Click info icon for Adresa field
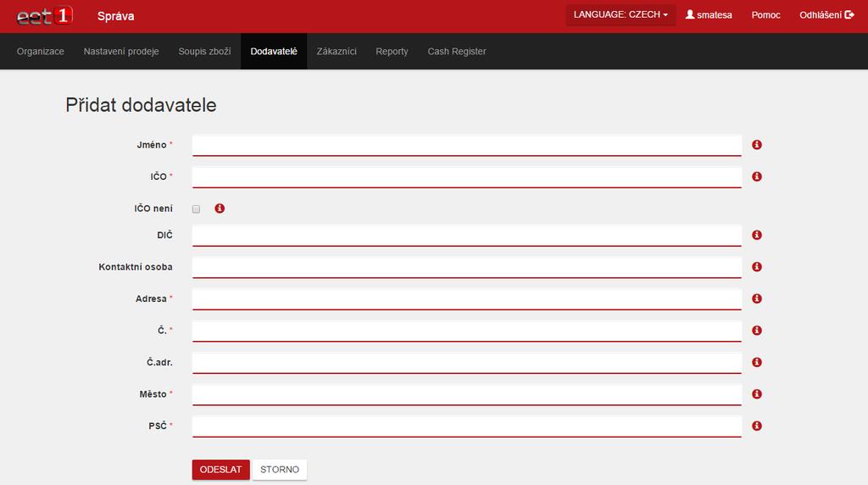The image size is (868, 485). [757, 298]
